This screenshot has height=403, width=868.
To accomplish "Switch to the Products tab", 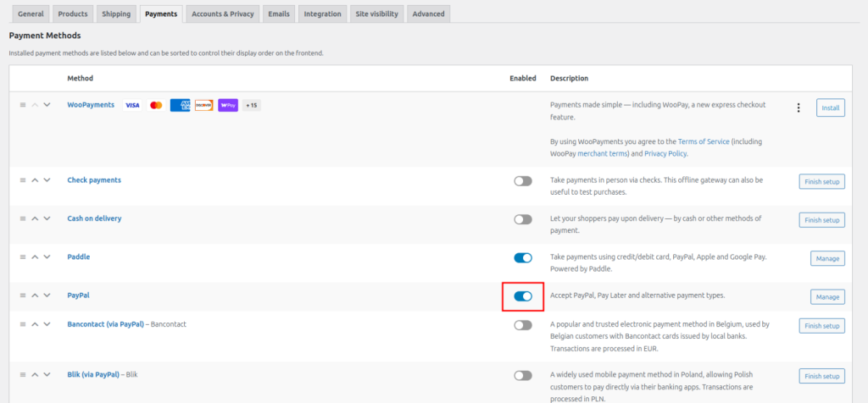I will pos(73,14).
